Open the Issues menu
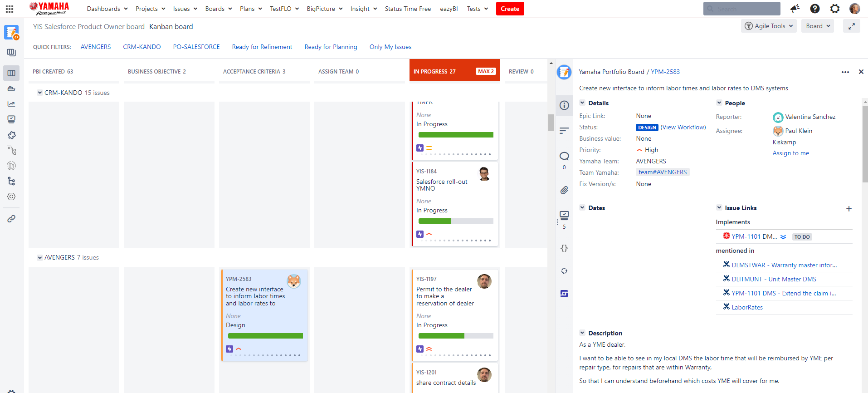Viewport: 868px width, 393px height. [185, 9]
